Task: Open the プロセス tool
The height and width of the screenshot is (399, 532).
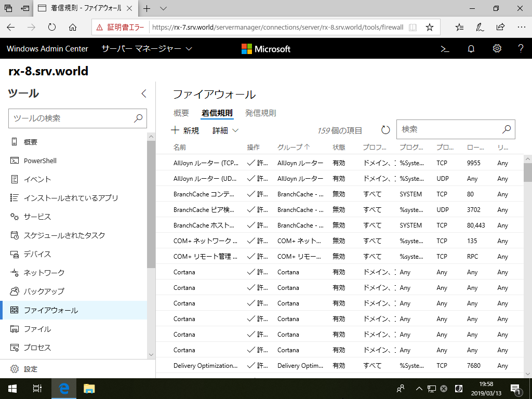Action: [x=74, y=348]
